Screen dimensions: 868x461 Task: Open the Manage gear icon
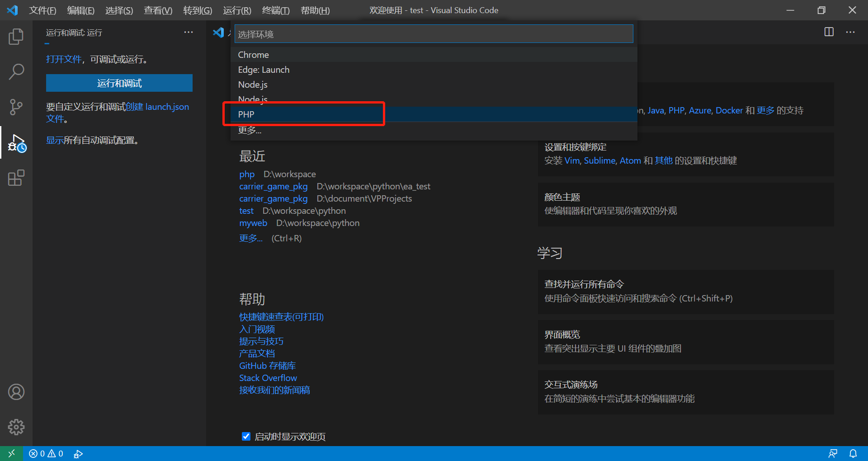coord(16,427)
